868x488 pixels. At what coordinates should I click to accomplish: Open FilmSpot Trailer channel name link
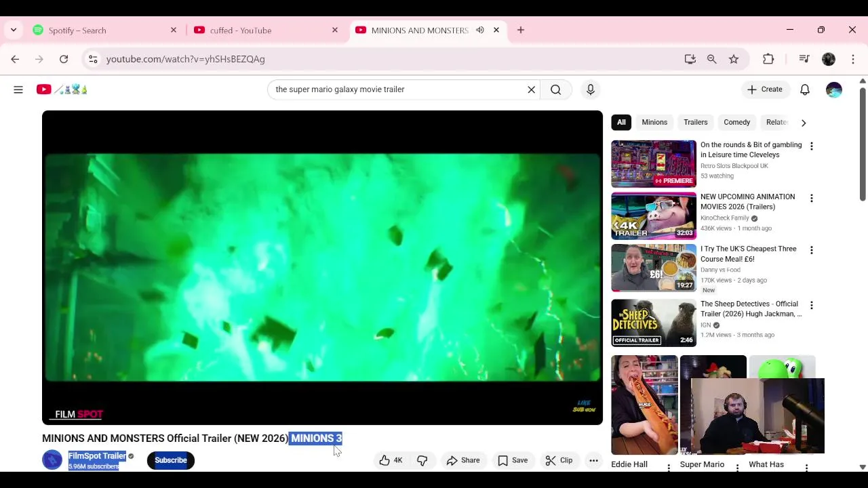[97, 456]
